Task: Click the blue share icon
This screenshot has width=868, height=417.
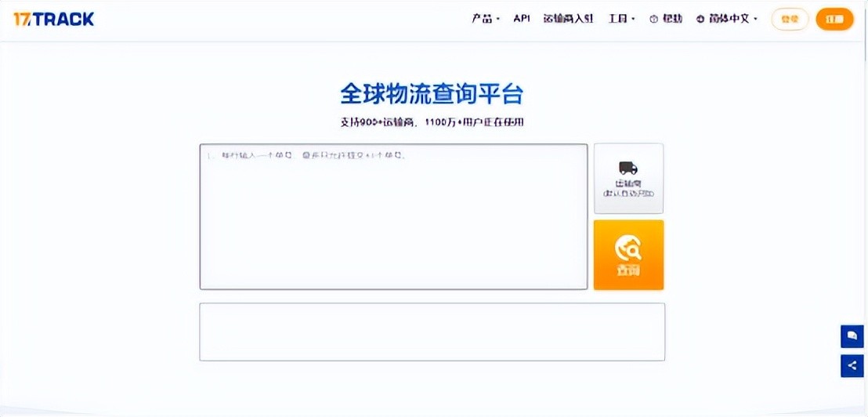Action: (x=852, y=365)
